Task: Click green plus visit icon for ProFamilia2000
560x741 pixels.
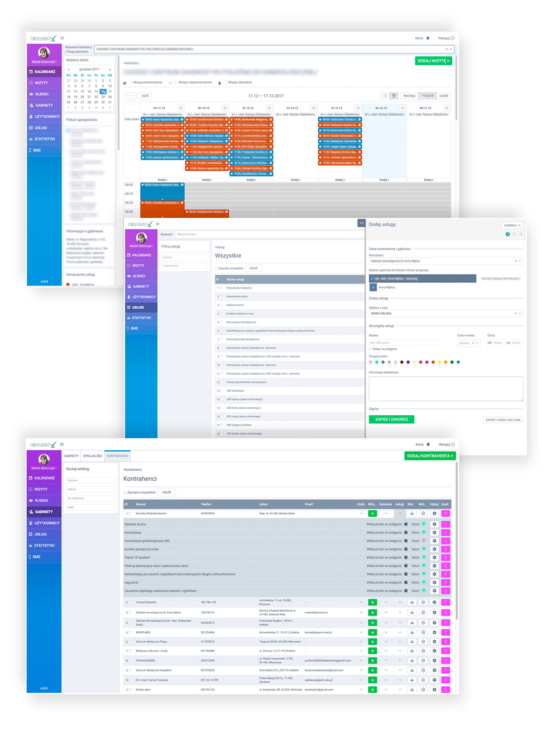Action: [x=372, y=660]
